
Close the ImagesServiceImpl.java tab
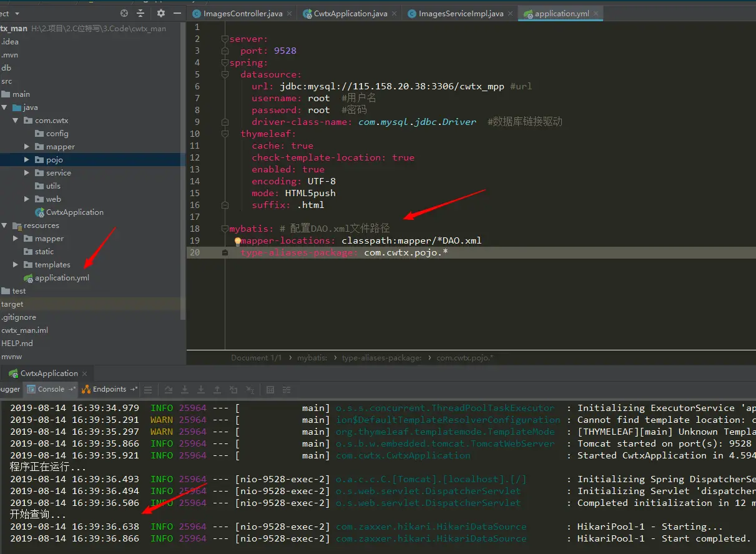(511, 14)
